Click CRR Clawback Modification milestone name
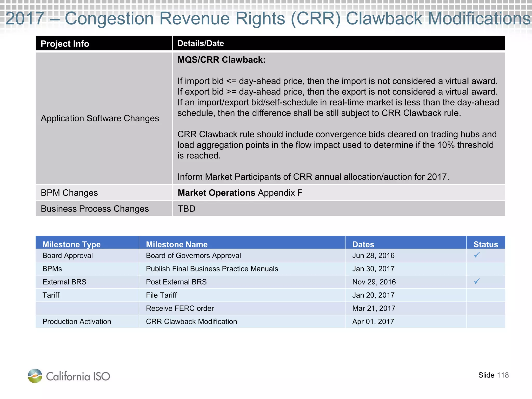 pyautogui.click(x=191, y=322)
